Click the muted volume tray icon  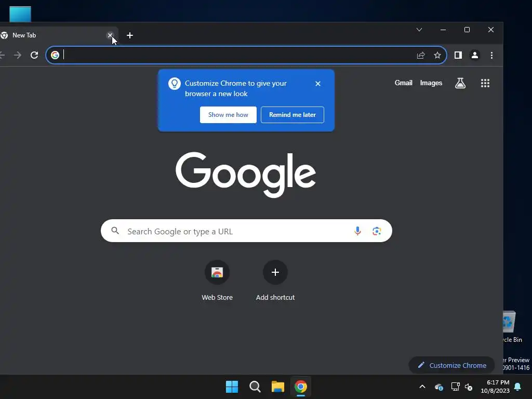coord(469,387)
